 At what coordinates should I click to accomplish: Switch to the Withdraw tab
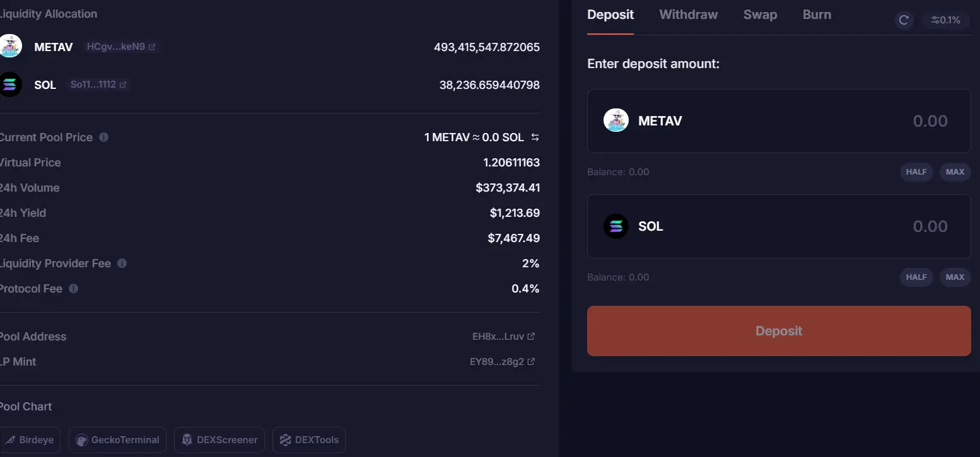(688, 14)
